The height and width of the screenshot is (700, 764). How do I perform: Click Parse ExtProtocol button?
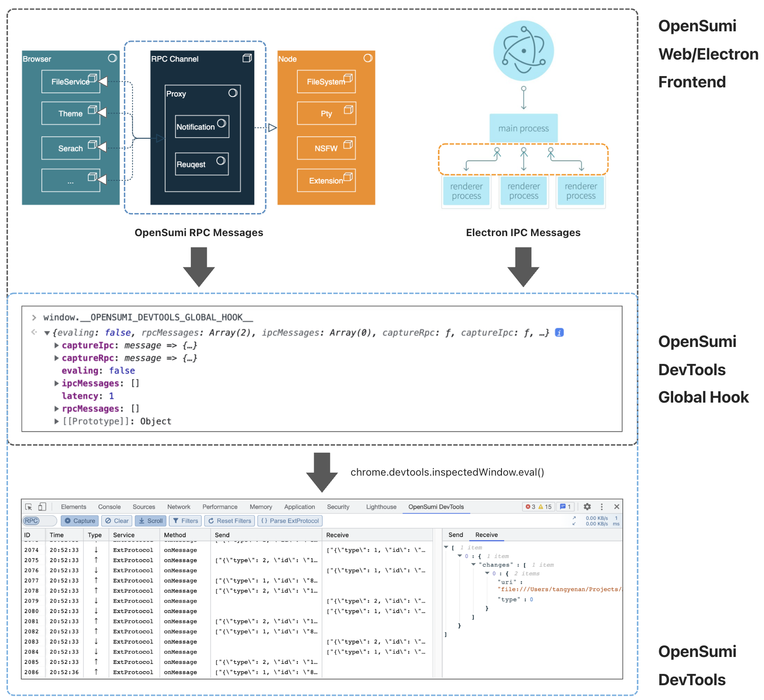290,521
